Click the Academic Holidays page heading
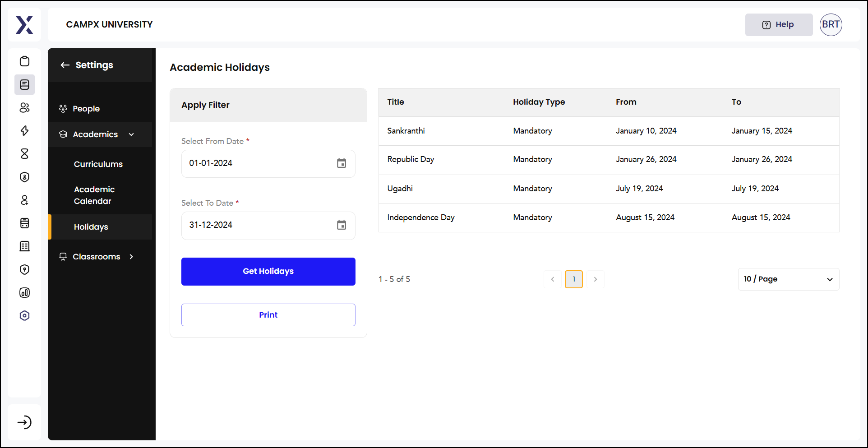The width and height of the screenshot is (868, 448). click(220, 68)
